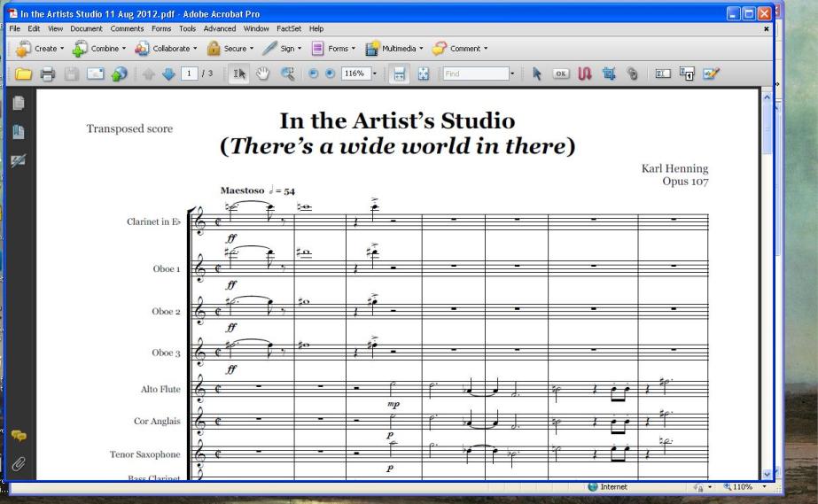The width and height of the screenshot is (818, 504).
Task: Click the vertical scrollbar up arrow
Action: 767,97
